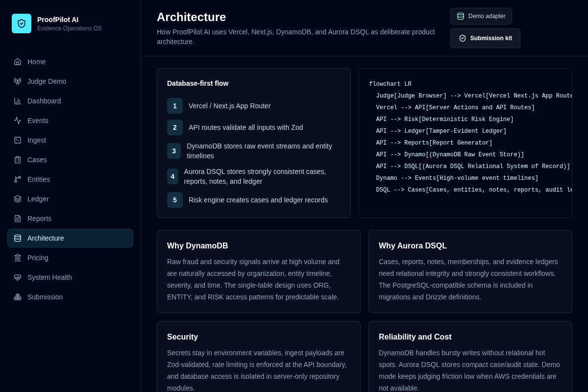
Task: Go to the Pricing section
Action: pos(70,258)
